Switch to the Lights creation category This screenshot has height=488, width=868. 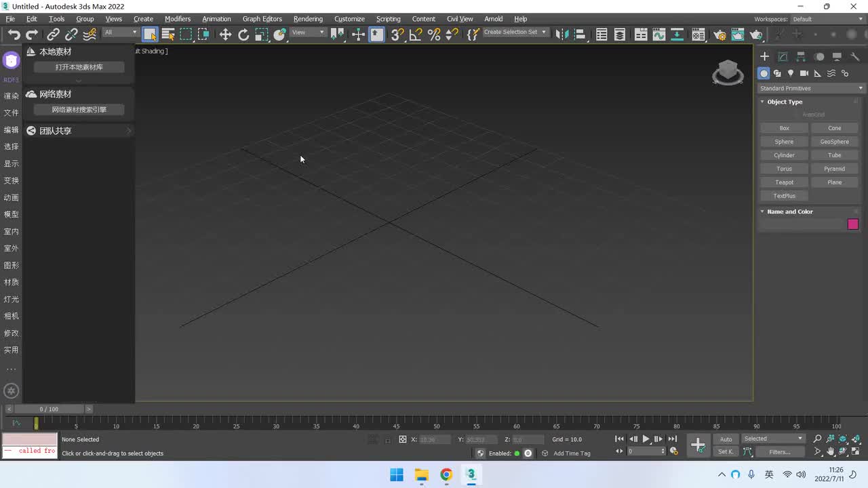coord(791,73)
